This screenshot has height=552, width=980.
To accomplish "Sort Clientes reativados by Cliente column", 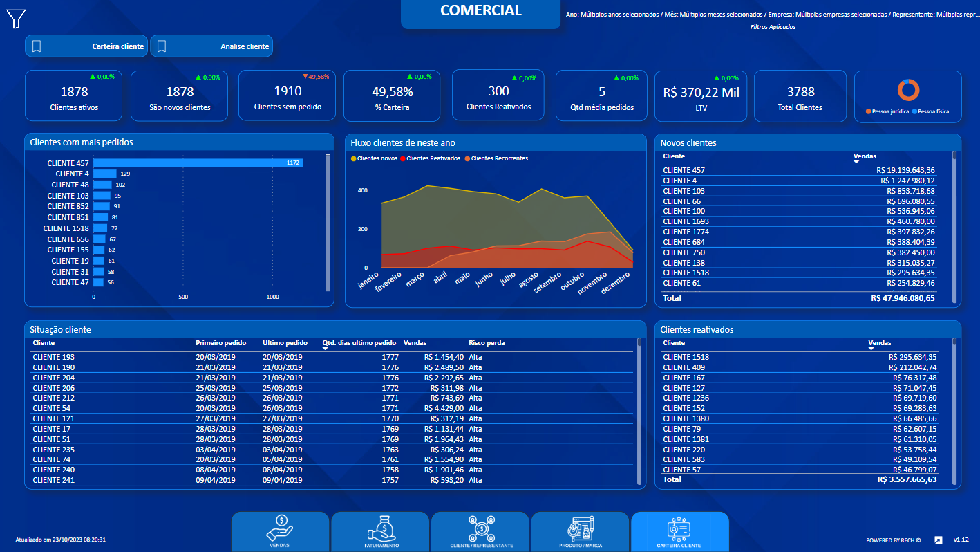I will 674,343.
